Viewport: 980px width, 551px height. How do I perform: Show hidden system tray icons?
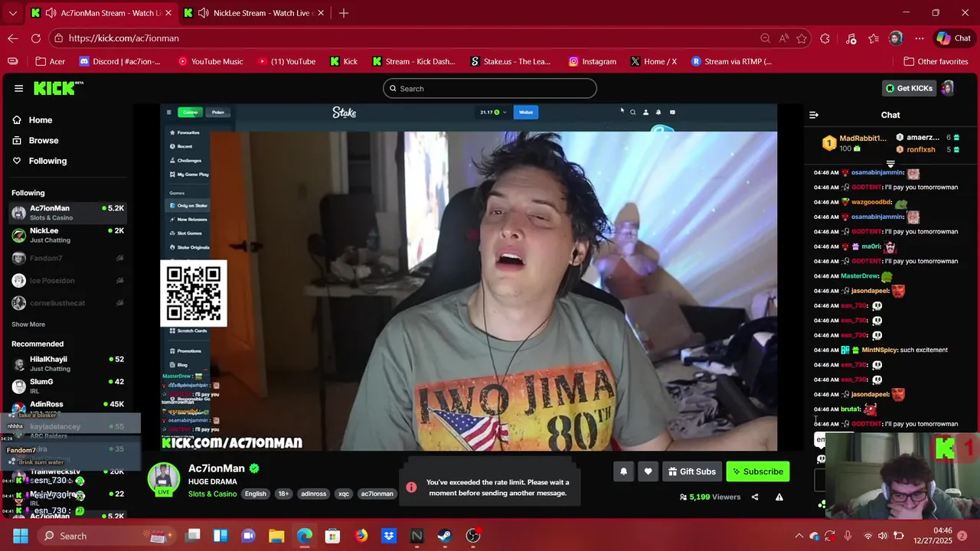(799, 536)
